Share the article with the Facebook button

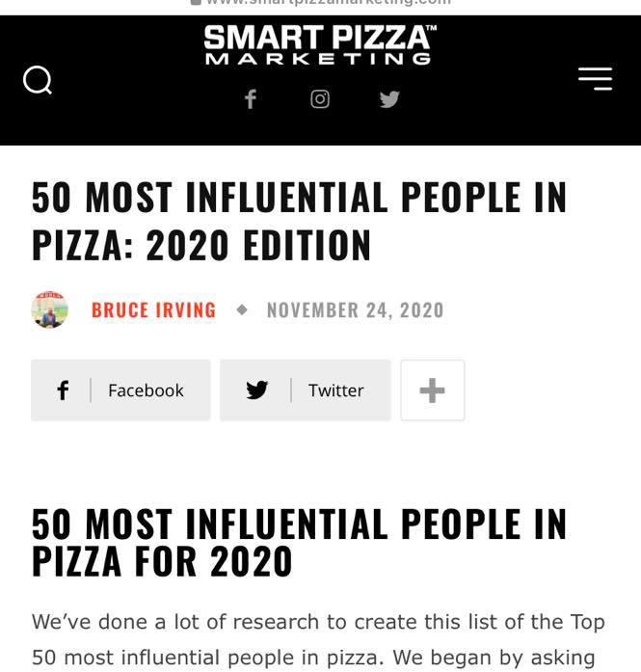point(120,390)
